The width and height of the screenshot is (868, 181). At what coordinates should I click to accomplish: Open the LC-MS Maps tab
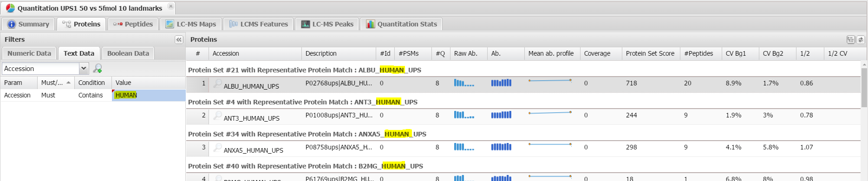(191, 24)
